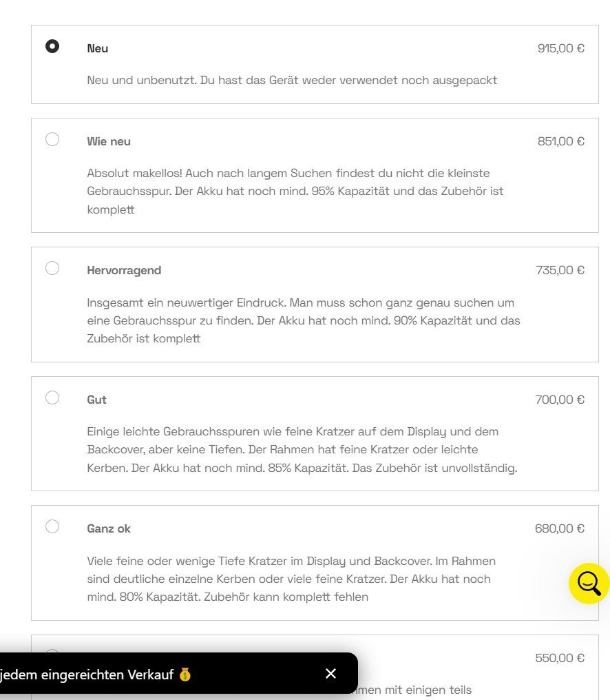Click the "Gut" description mentioning 85% Kapazität
This screenshot has height=700, width=610.
click(302, 450)
